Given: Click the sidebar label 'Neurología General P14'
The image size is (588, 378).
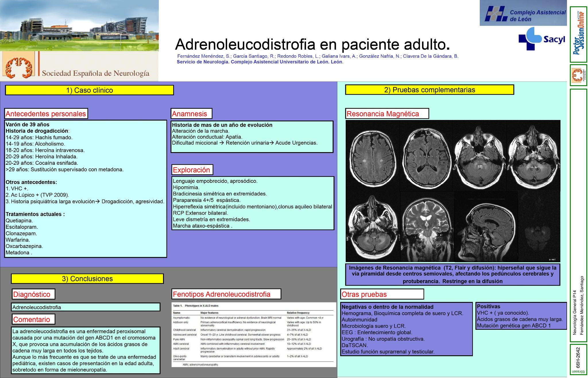Looking at the screenshot, I should click(575, 312).
